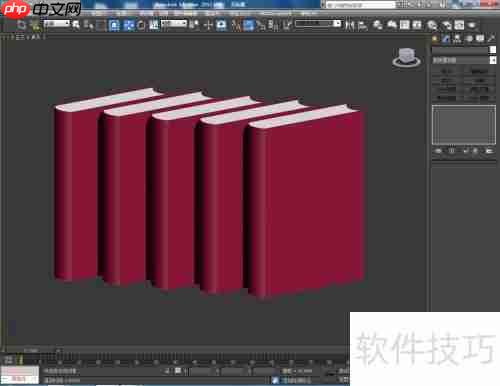Screen dimensions: 500x386
Task: Click the Rectangular Selection Region tool
Action: coord(101,25)
